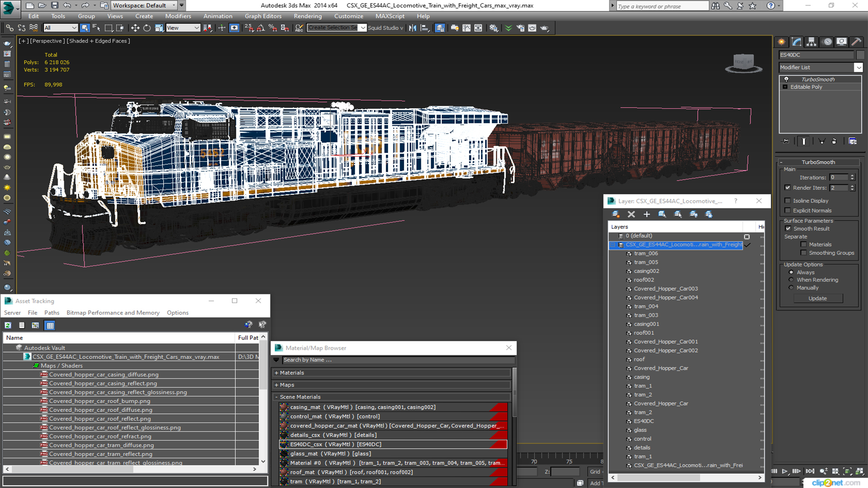
Task: Open Render Setup icon in toolbar
Action: pyautogui.click(x=520, y=28)
